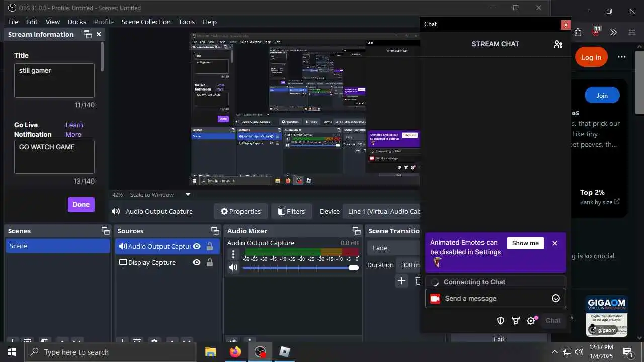
Task: Click the Windows taskbar search box
Action: [x=111, y=352]
